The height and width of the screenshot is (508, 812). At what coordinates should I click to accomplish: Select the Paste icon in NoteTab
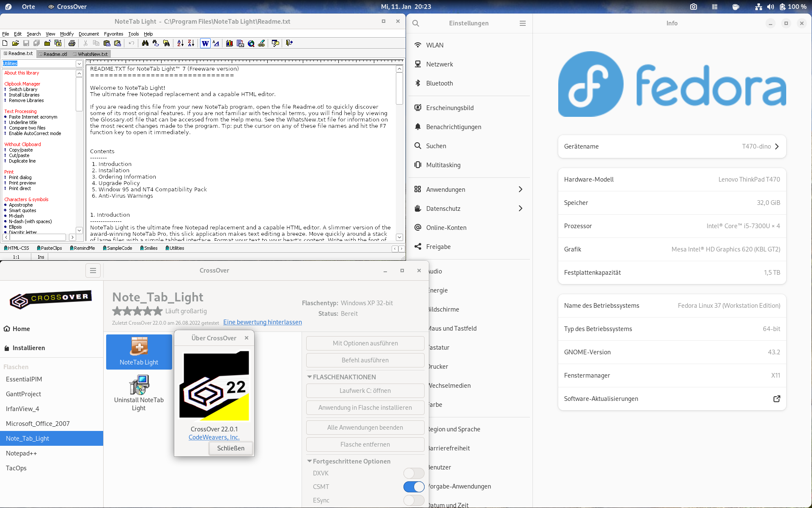[107, 43]
